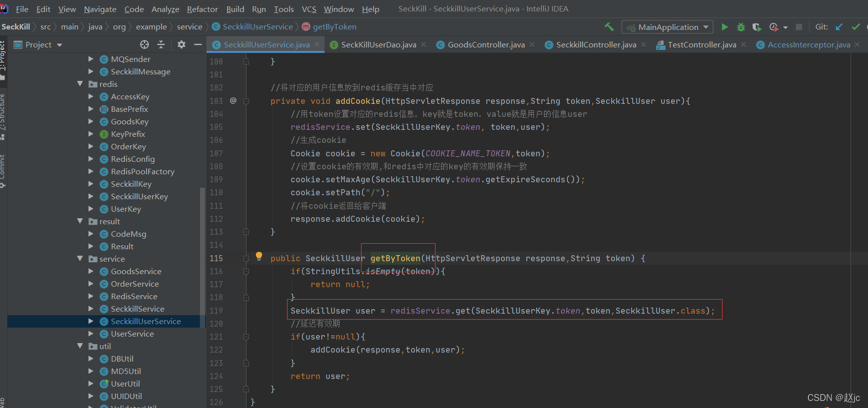Click the example breadcrumb

pos(151,27)
